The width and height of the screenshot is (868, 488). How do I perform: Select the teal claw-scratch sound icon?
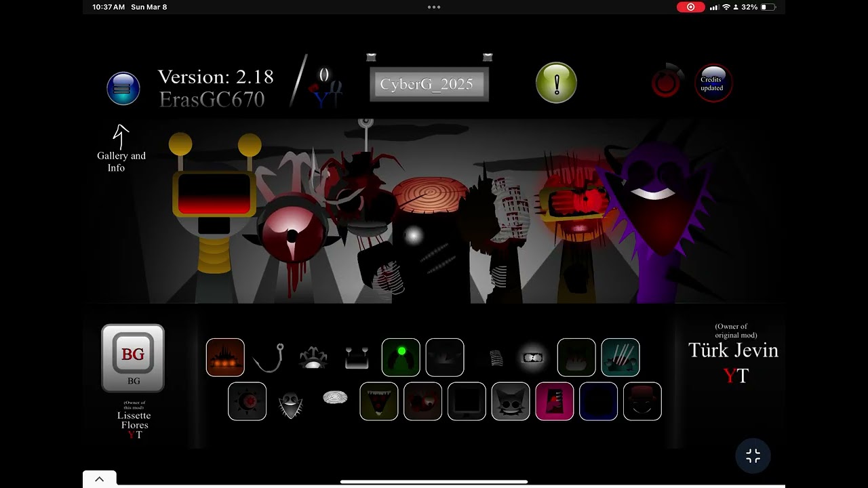[x=620, y=357]
